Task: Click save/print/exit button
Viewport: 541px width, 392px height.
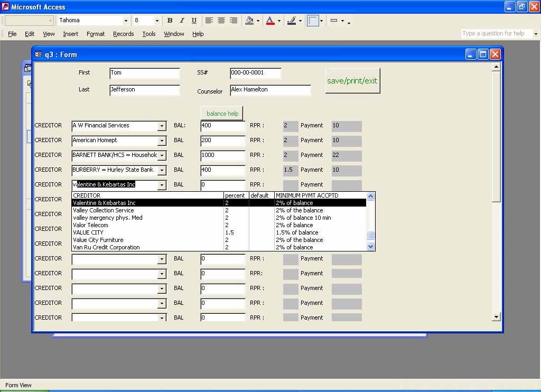Action: tap(352, 81)
